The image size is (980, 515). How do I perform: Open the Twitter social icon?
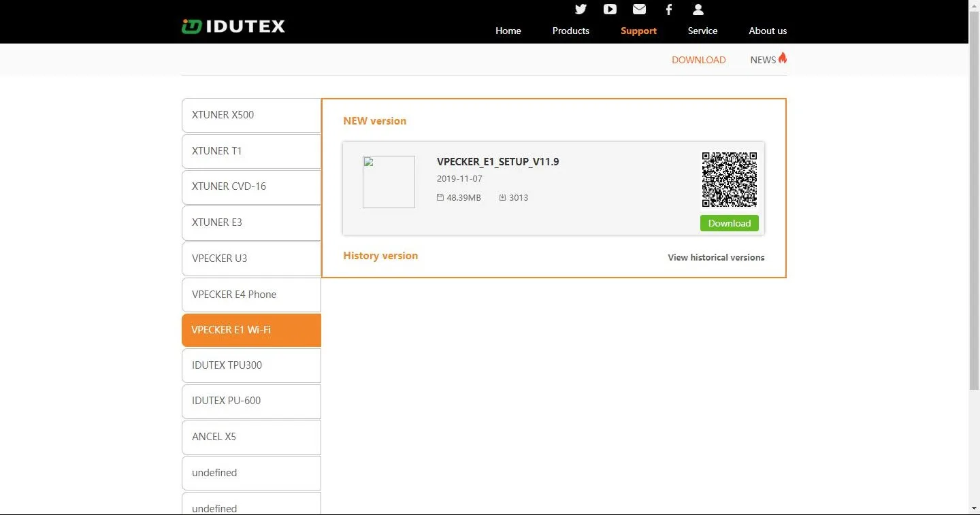581,9
